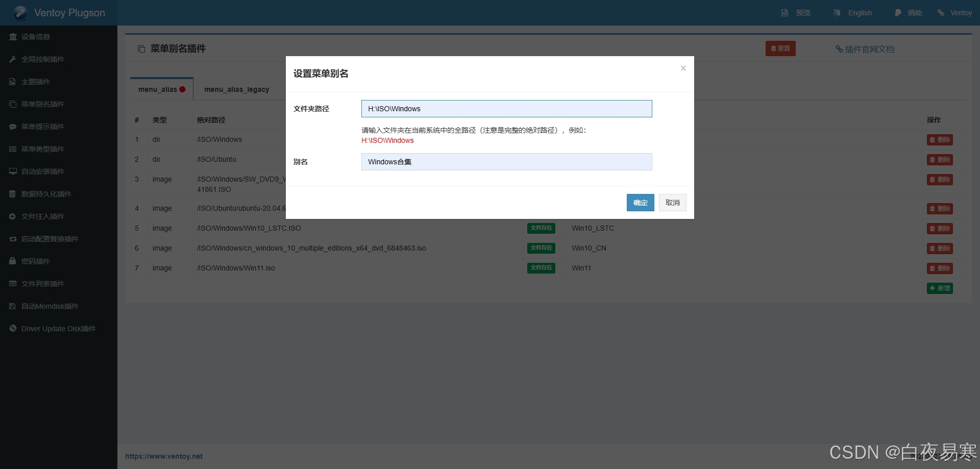Screen dimensions: 980x469
Task: Click the Ventoy Plugson logo icon
Action: (x=20, y=13)
